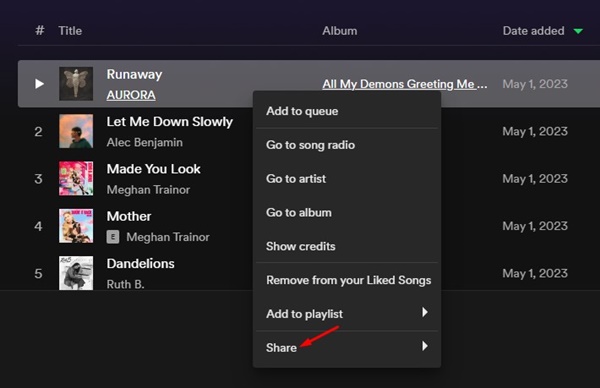
Task: Choose Add to queue
Action: pos(347,111)
